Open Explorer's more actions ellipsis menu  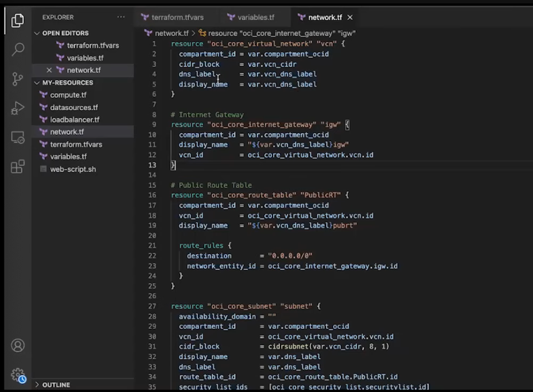[x=120, y=17]
